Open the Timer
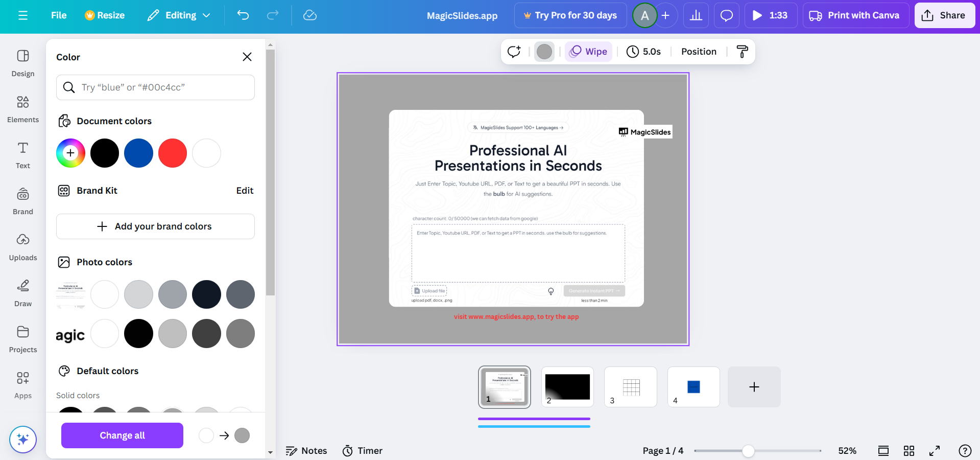980x460 pixels. (x=363, y=451)
